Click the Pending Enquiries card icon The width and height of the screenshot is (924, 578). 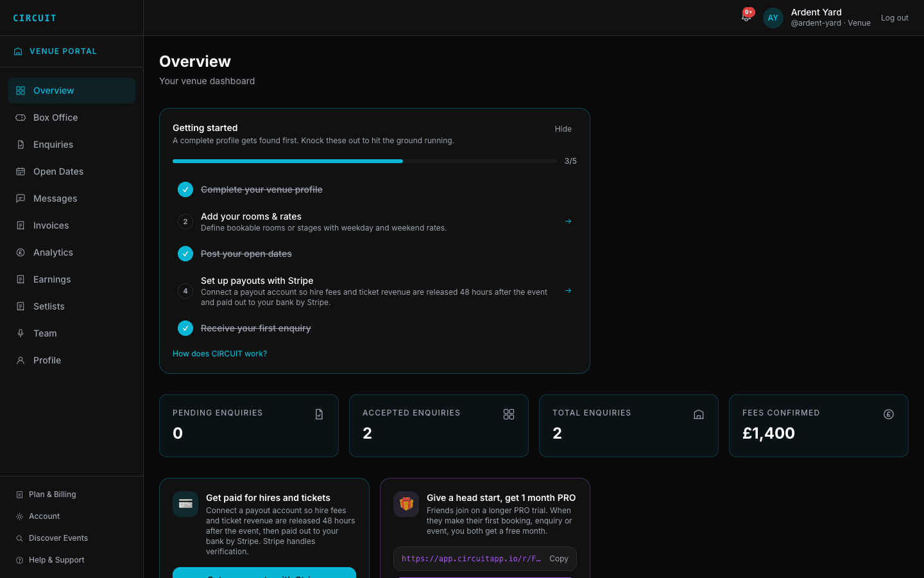[x=319, y=414]
